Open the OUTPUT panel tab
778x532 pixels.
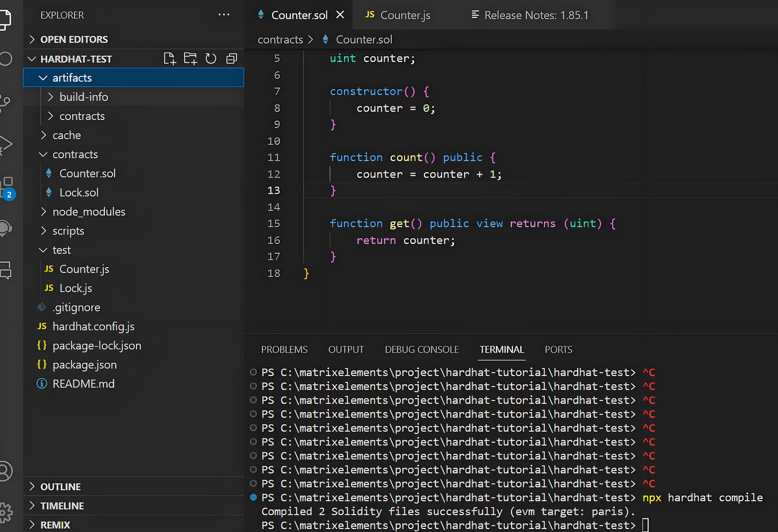[346, 350]
